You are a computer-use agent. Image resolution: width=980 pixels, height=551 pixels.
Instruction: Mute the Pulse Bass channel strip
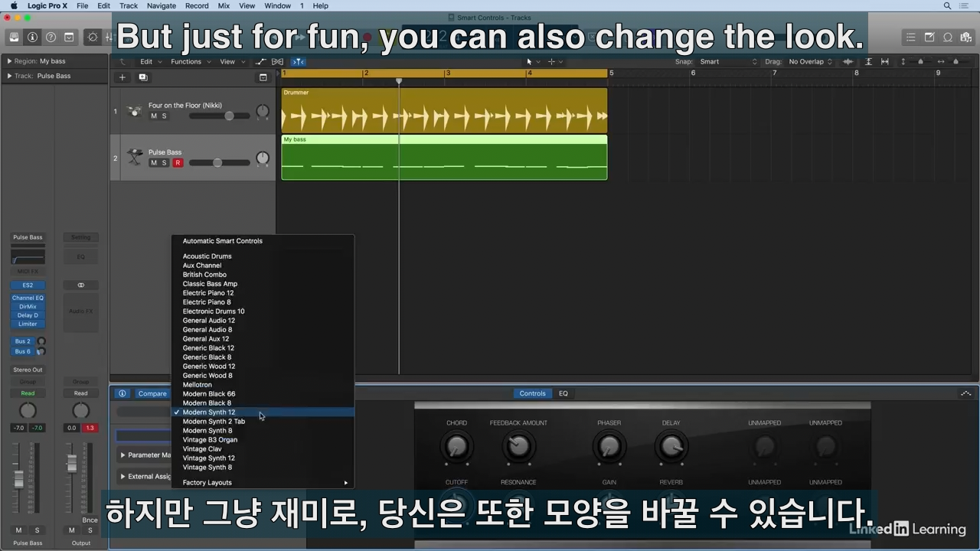[x=19, y=530]
